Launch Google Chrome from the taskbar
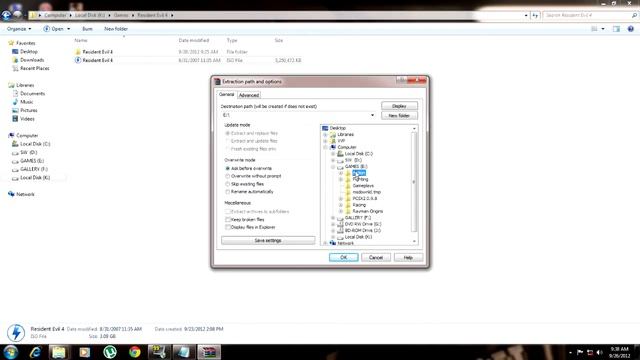This screenshot has height=360, width=640. (135, 352)
